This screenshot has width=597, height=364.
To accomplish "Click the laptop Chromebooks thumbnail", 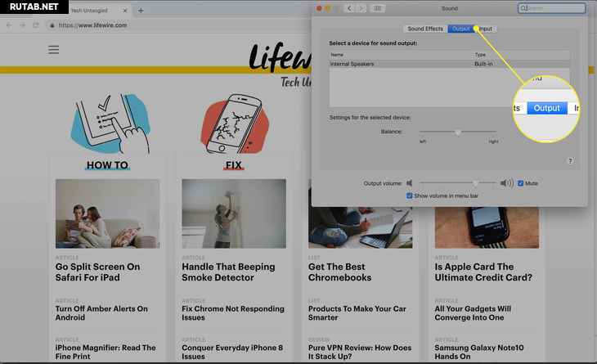I will pyautogui.click(x=360, y=227).
